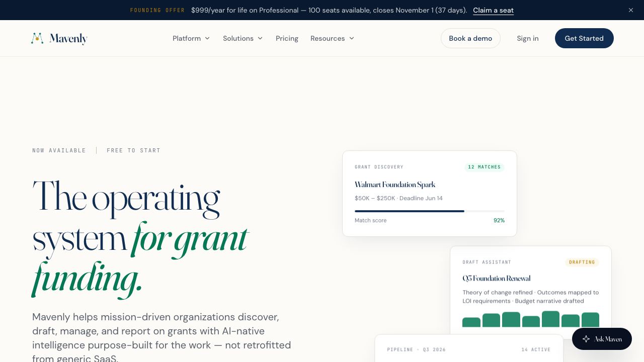The height and width of the screenshot is (362, 644).
Task: Click the $50K – $250K deadline text
Action: pyautogui.click(x=398, y=198)
